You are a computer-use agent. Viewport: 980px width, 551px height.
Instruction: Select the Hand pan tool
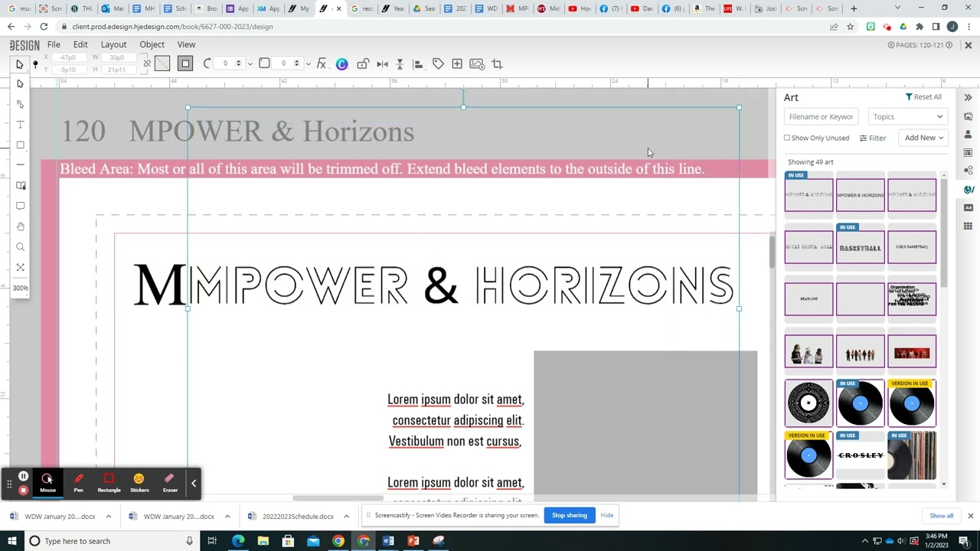[x=20, y=227]
